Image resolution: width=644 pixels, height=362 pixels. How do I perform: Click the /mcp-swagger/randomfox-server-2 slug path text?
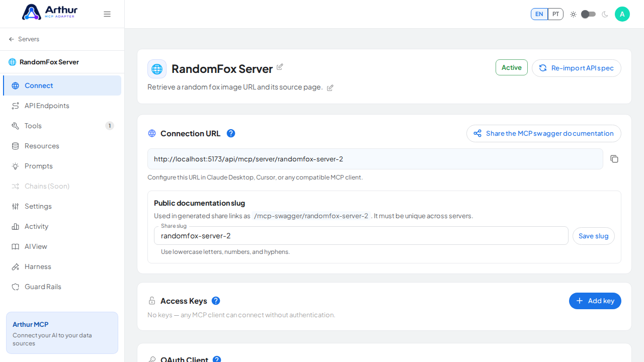(x=311, y=216)
